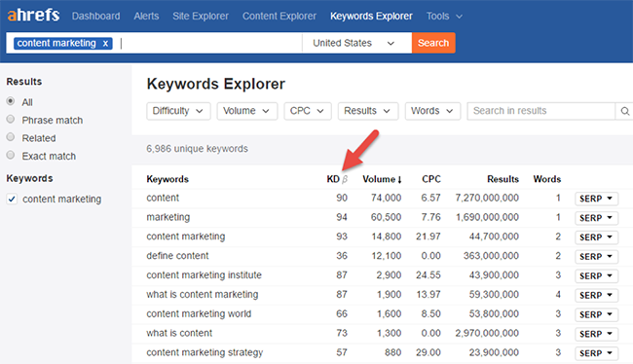Screen dimensions: 633x364
Task: Click KD value 36 for 'define content'
Action: (x=342, y=256)
